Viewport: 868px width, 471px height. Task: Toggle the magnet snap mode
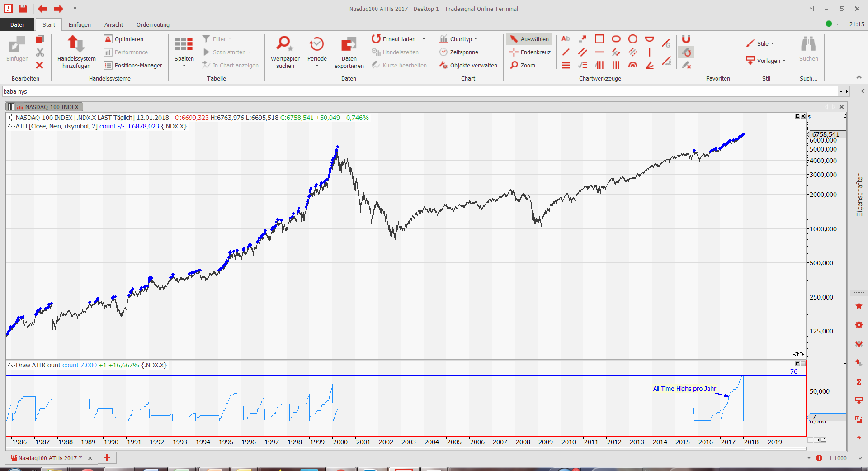[686, 39]
